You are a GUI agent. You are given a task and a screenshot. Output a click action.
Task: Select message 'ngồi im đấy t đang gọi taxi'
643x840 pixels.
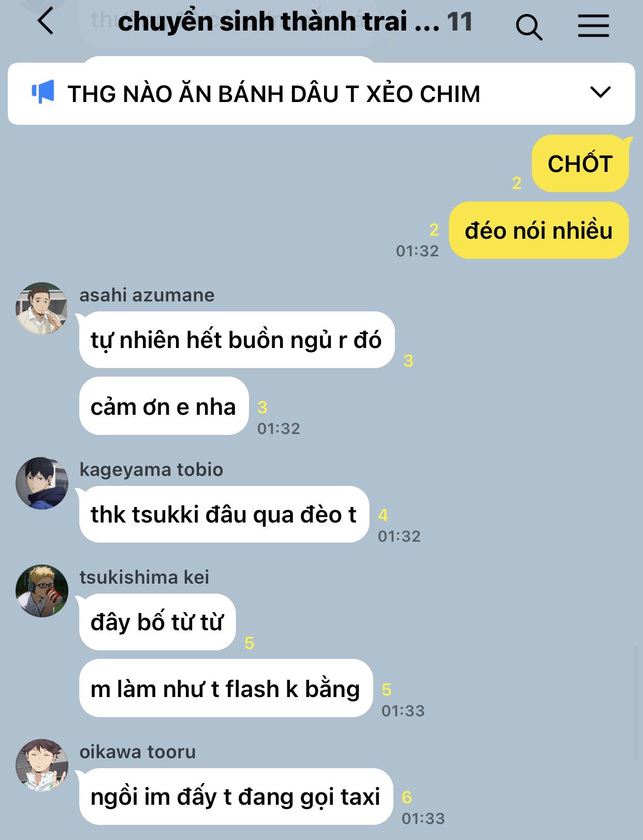(x=236, y=796)
